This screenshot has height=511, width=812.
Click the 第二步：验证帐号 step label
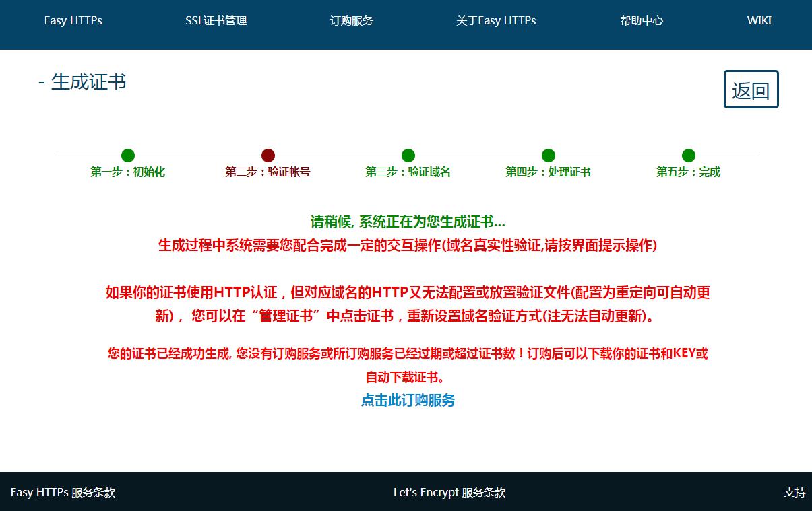point(268,172)
